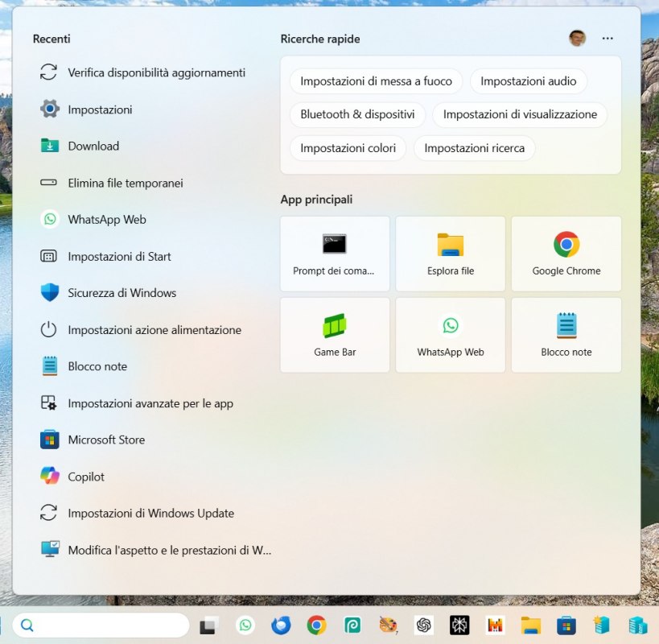The image size is (659, 644).
Task: Launch Microsoft Store from Recenti
Action: (105, 440)
